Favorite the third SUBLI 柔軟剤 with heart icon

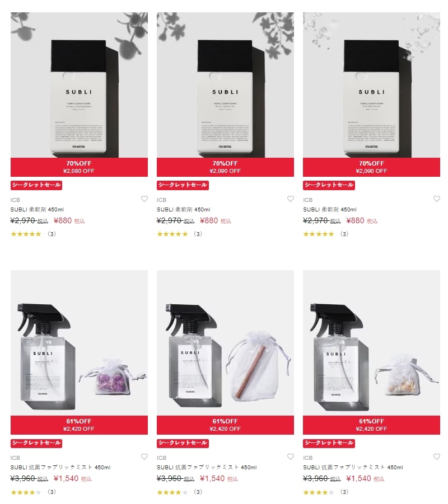[x=437, y=199]
